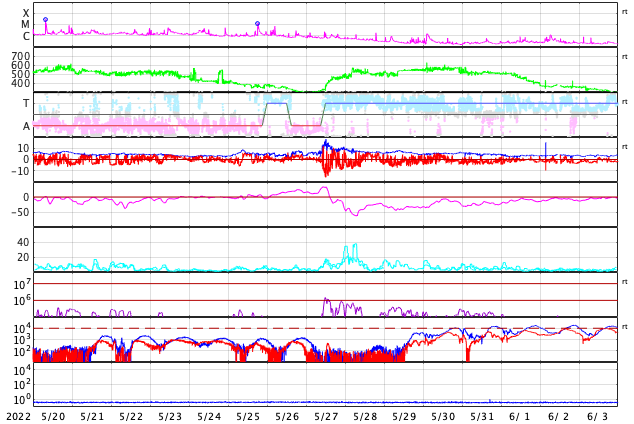Viewport: 634px width, 424px height.
Task: Click the 10^3 tick on the electron flux panel
Action: point(21,340)
